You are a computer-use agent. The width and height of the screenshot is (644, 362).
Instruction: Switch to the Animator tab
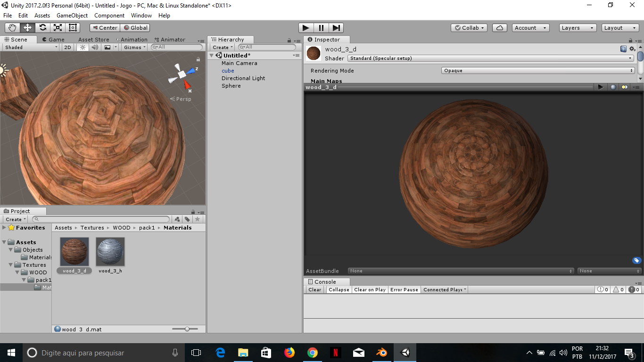(x=169, y=40)
